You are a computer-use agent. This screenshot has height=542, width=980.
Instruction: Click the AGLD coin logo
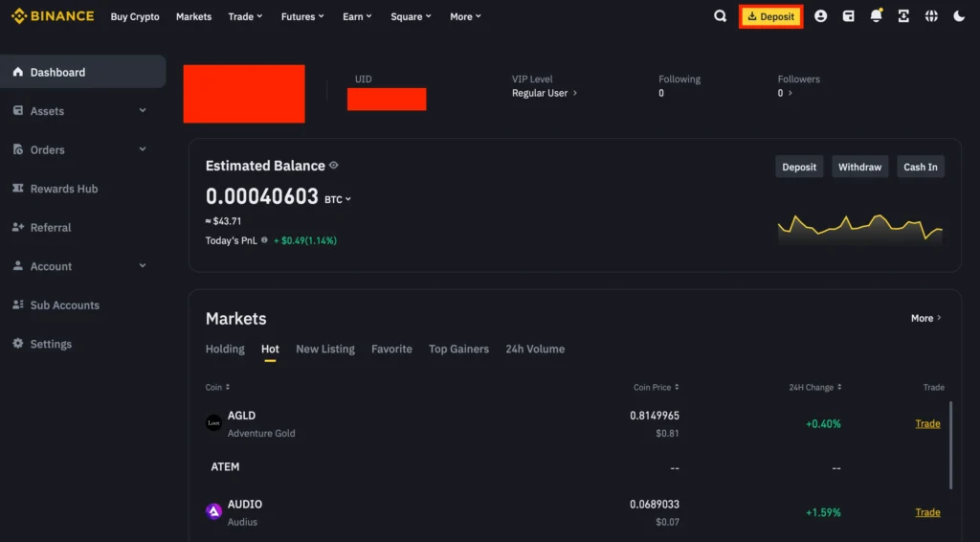click(213, 423)
